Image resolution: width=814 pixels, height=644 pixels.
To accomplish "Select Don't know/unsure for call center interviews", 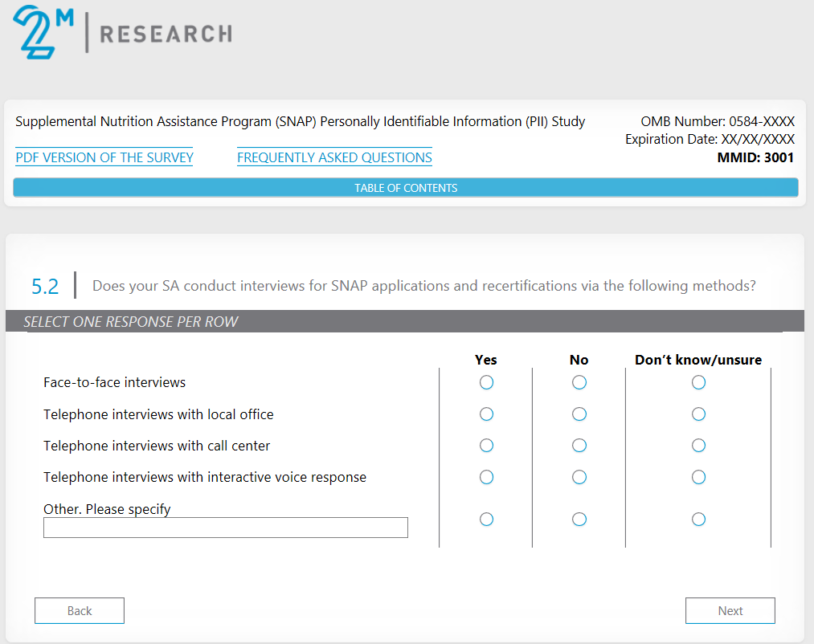I will tap(698, 446).
